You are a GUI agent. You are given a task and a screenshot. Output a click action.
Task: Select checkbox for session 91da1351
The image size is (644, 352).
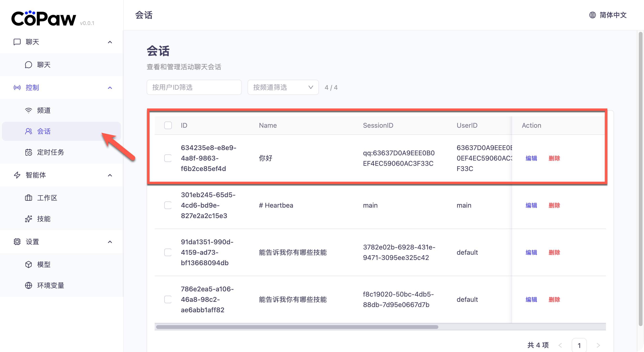tap(168, 252)
